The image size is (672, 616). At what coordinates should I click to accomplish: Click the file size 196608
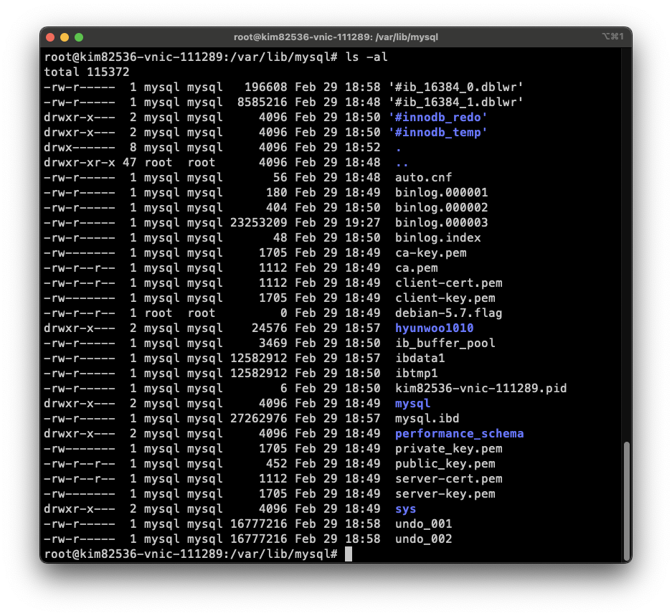point(265,87)
